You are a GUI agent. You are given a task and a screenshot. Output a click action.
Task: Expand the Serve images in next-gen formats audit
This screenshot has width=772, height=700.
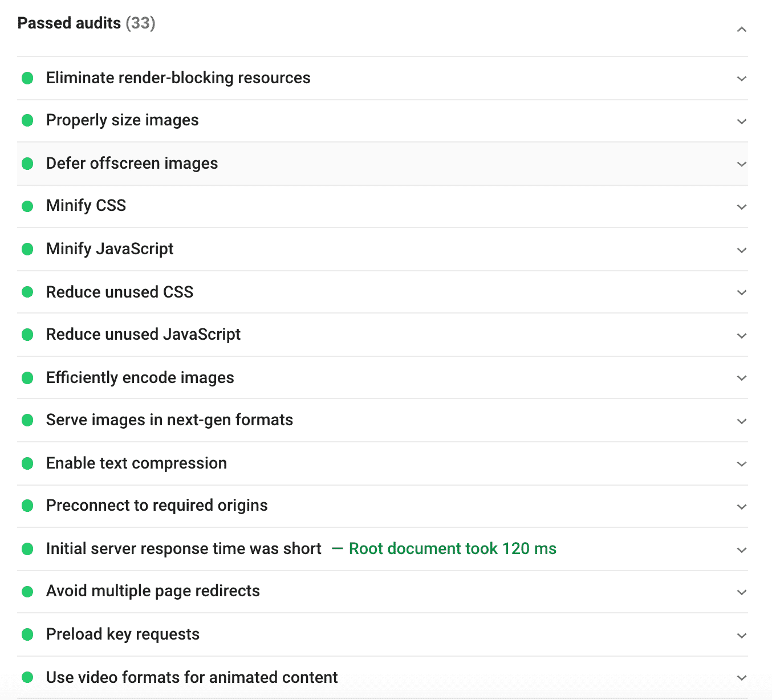(x=741, y=421)
